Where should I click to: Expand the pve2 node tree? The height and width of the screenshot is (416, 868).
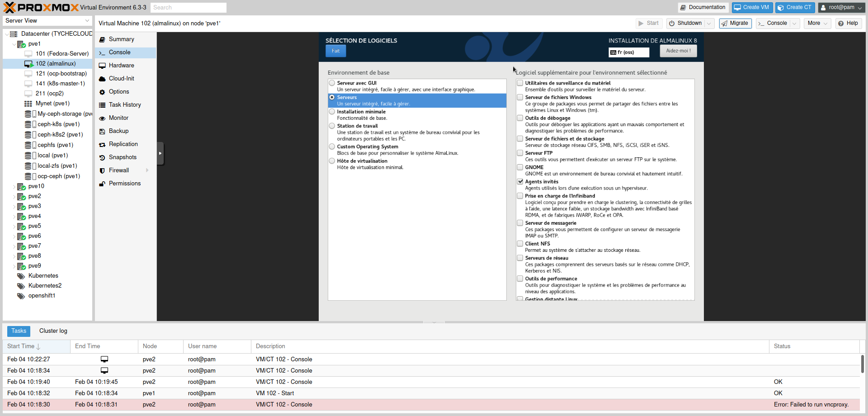point(14,197)
